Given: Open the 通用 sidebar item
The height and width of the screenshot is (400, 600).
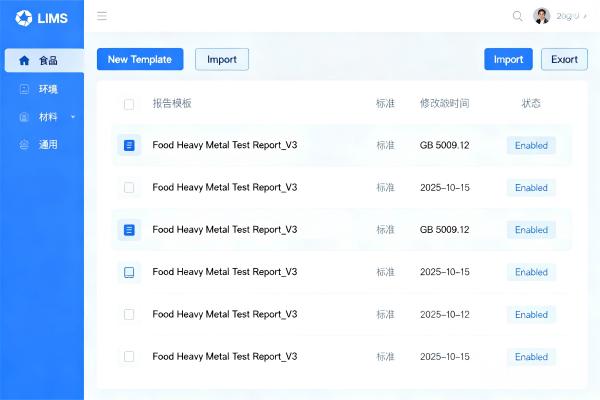Looking at the screenshot, I should tap(44, 145).
